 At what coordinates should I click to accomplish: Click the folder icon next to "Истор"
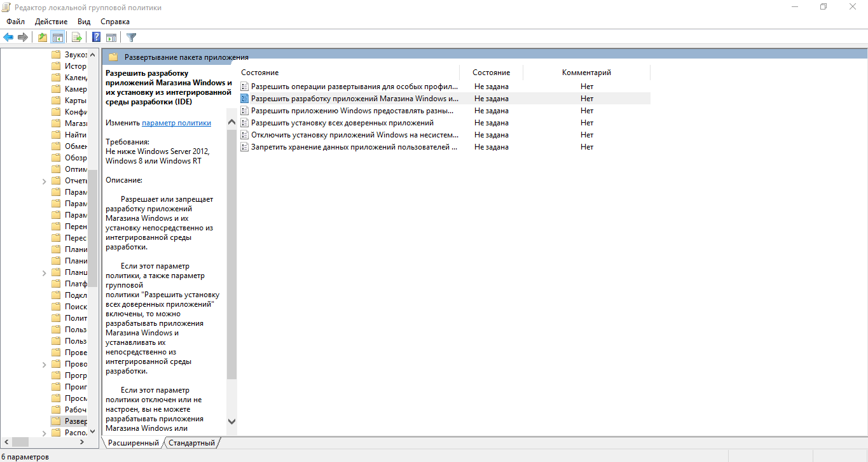tap(56, 66)
